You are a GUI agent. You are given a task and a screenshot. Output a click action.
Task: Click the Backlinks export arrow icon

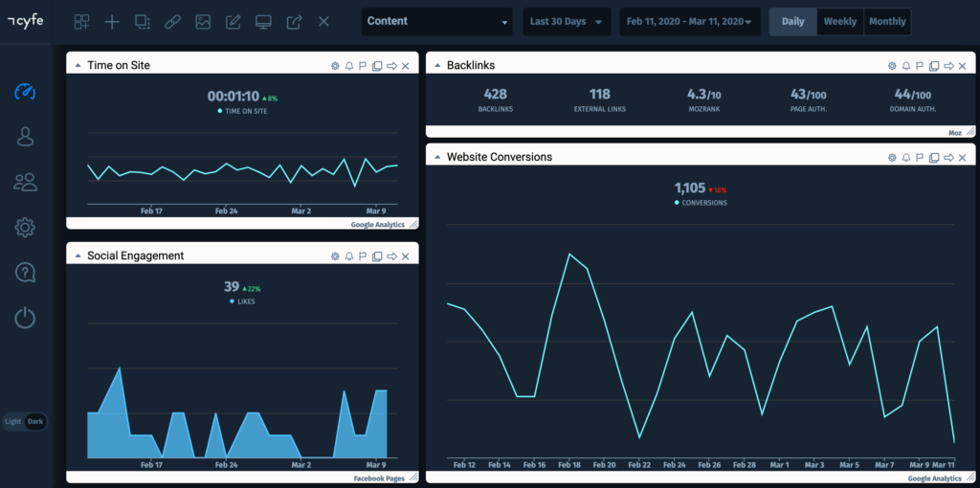tap(948, 66)
